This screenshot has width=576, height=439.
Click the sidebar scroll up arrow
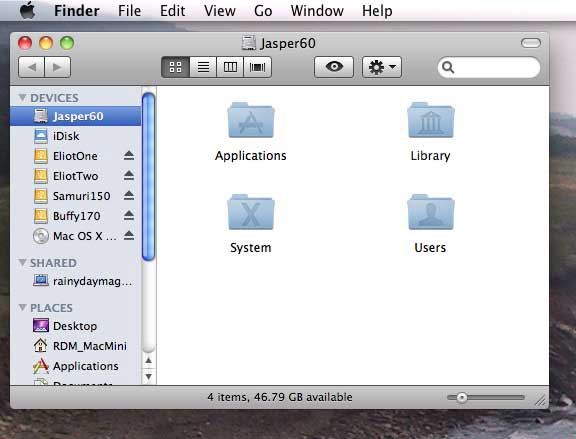(x=148, y=361)
